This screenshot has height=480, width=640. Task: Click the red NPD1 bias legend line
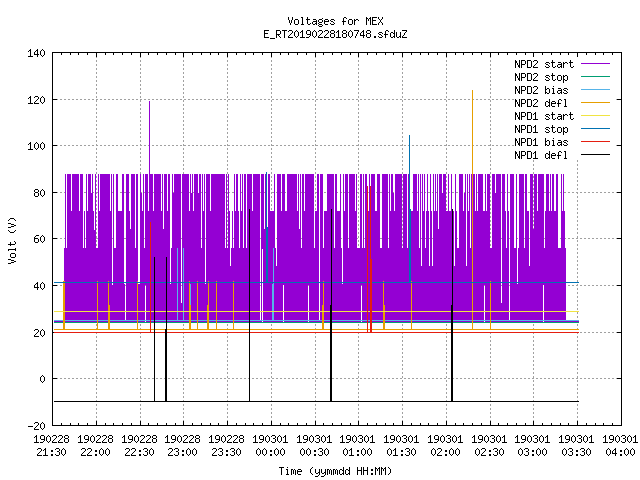coord(596,142)
